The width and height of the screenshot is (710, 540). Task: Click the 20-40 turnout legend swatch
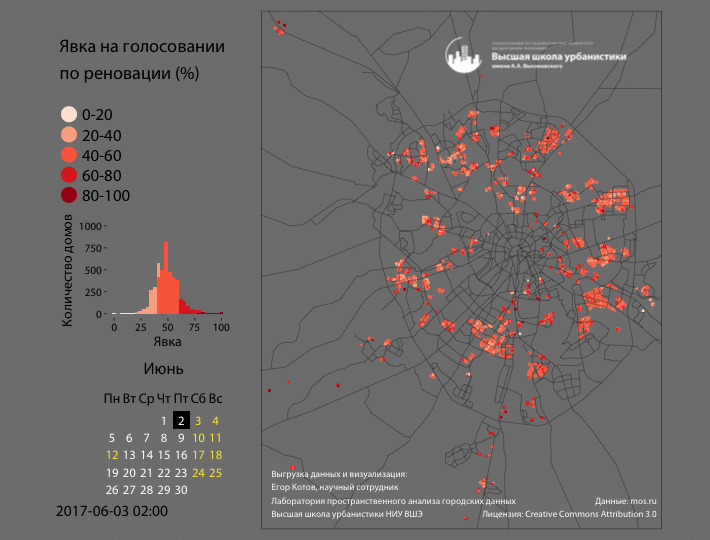(69, 135)
